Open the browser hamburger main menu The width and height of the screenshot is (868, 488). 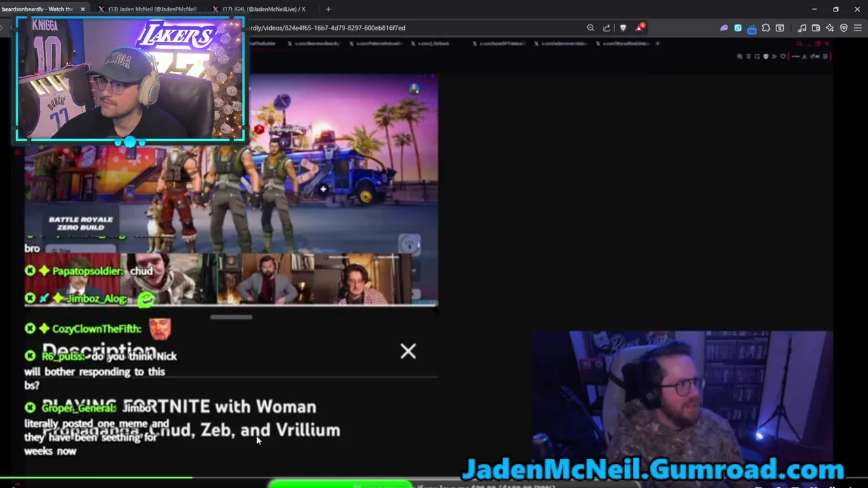tap(858, 28)
